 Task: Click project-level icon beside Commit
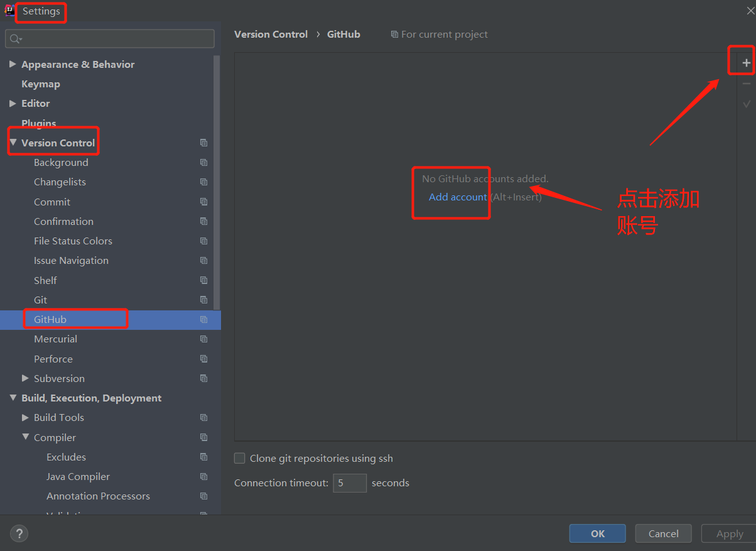203,202
